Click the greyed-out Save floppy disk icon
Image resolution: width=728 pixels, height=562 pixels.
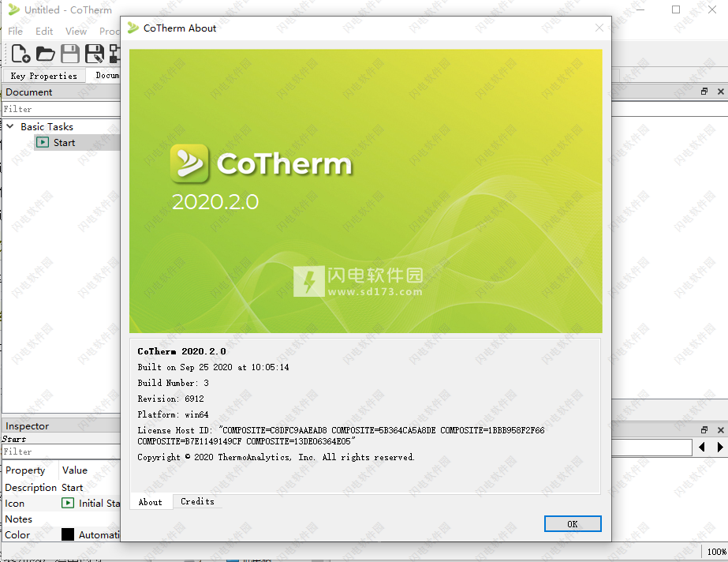pyautogui.click(x=70, y=54)
